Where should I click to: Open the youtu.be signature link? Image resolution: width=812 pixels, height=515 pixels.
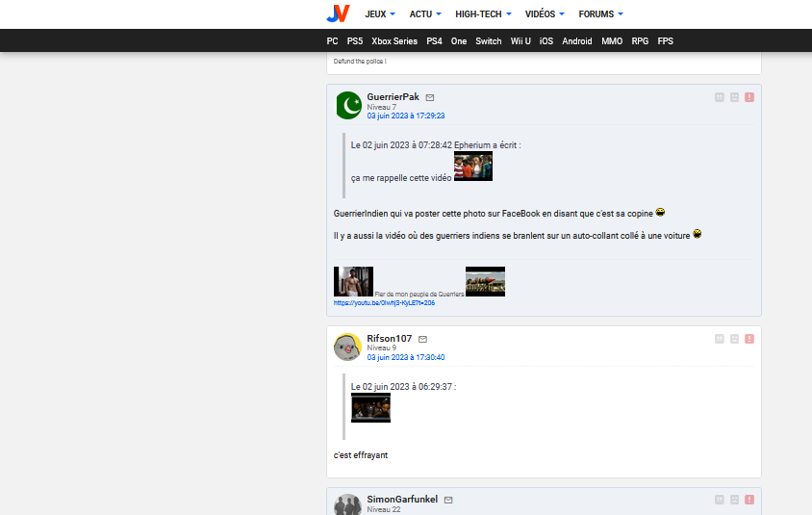384,303
